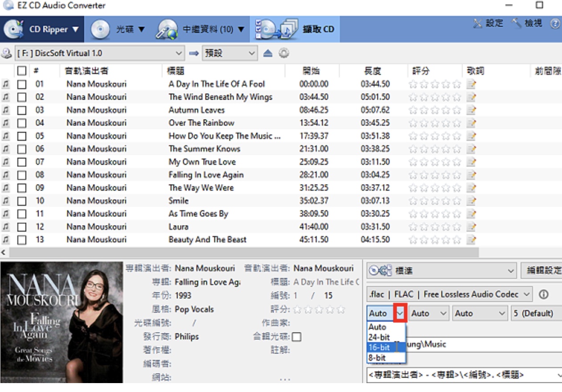The width and height of the screenshot is (562, 392).
Task: Open lyrics icon for My Own True Love
Action: point(471,162)
